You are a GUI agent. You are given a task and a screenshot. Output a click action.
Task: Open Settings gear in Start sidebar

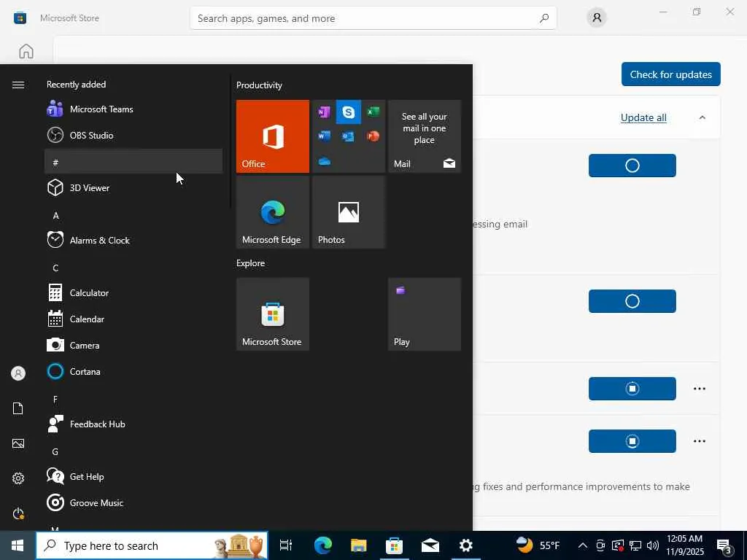coord(18,478)
